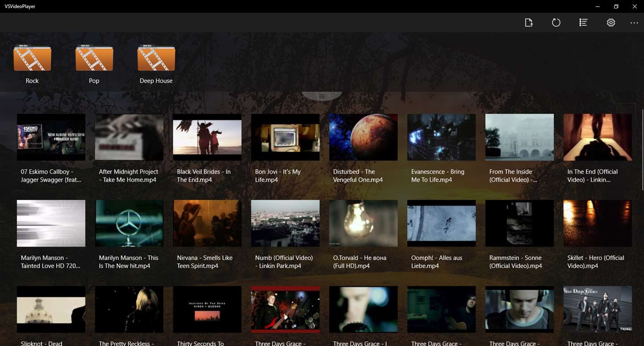Click the refresh library icon

pos(556,22)
